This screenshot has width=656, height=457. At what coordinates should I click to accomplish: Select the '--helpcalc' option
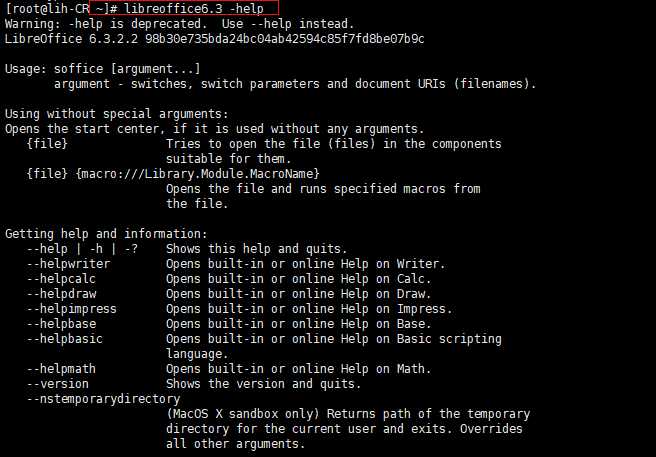(x=61, y=279)
